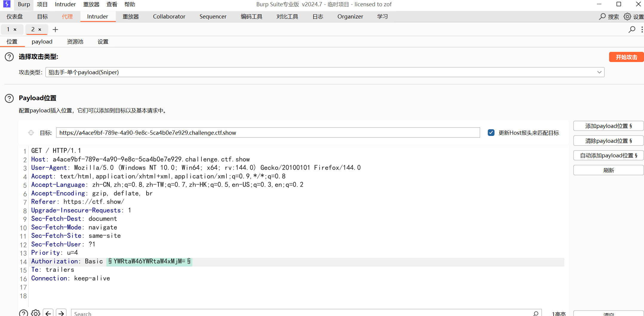The width and height of the screenshot is (644, 316).
Task: Click the Connection: keep-alive line
Action: pyautogui.click(x=71, y=278)
